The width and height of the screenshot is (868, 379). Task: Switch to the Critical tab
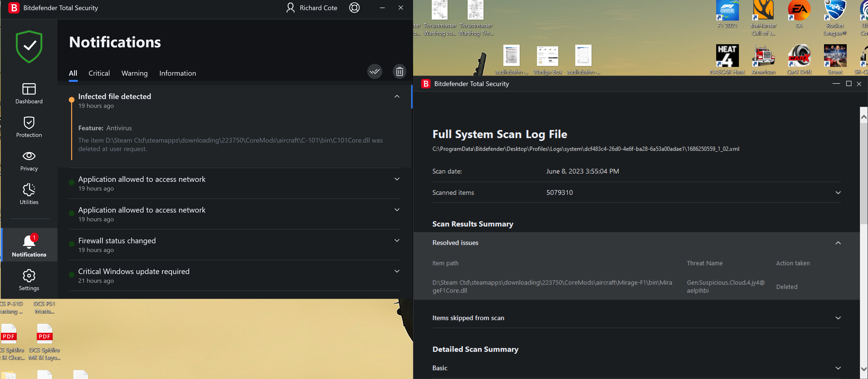coord(99,73)
